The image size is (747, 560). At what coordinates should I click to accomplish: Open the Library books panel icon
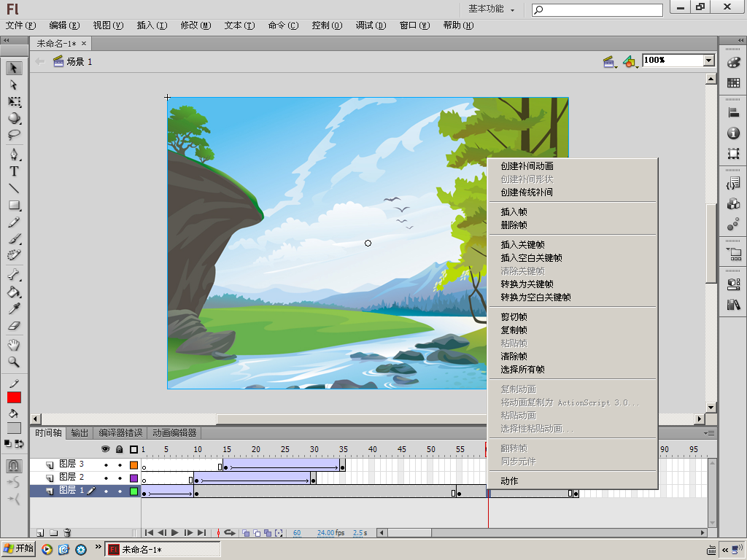coord(734,304)
